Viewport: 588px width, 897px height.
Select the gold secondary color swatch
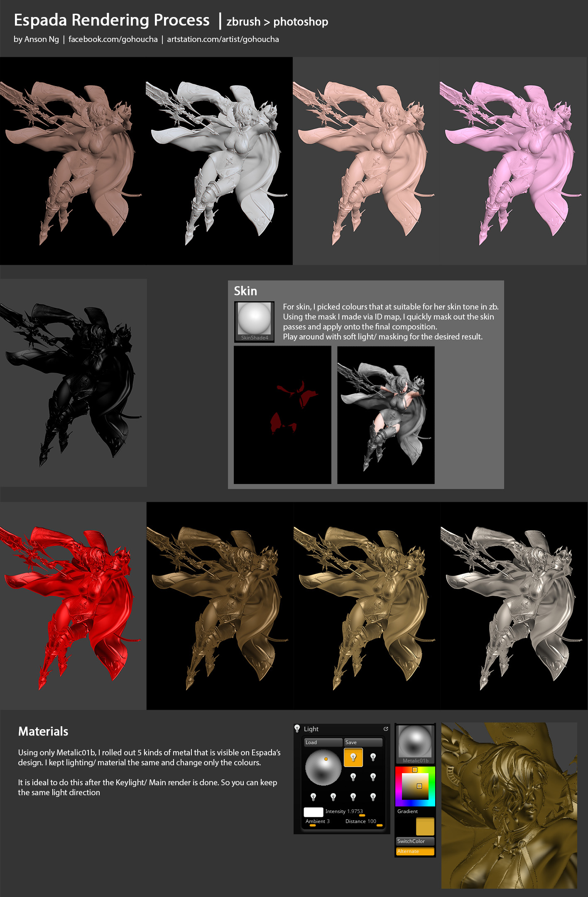[x=425, y=826]
